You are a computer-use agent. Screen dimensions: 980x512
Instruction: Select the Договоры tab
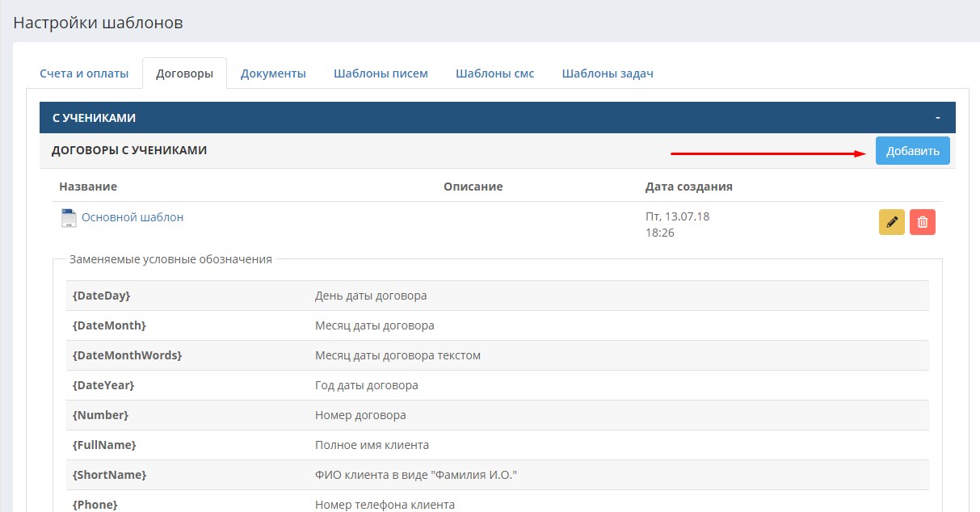tap(184, 73)
